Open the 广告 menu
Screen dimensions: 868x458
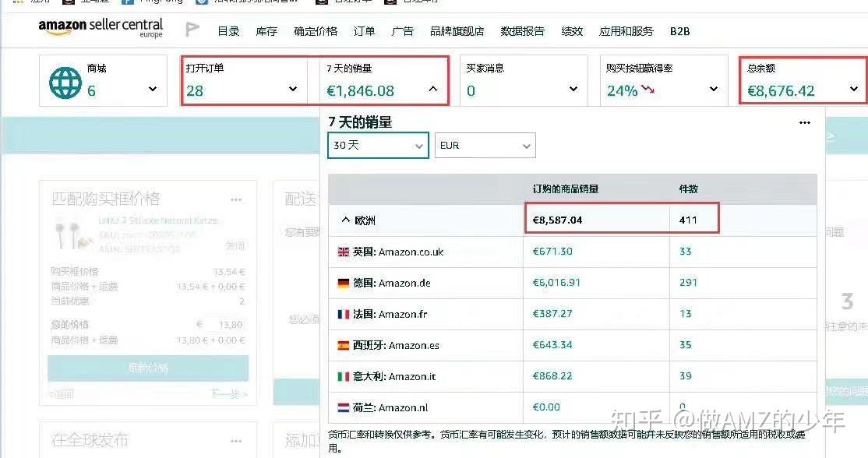(403, 31)
